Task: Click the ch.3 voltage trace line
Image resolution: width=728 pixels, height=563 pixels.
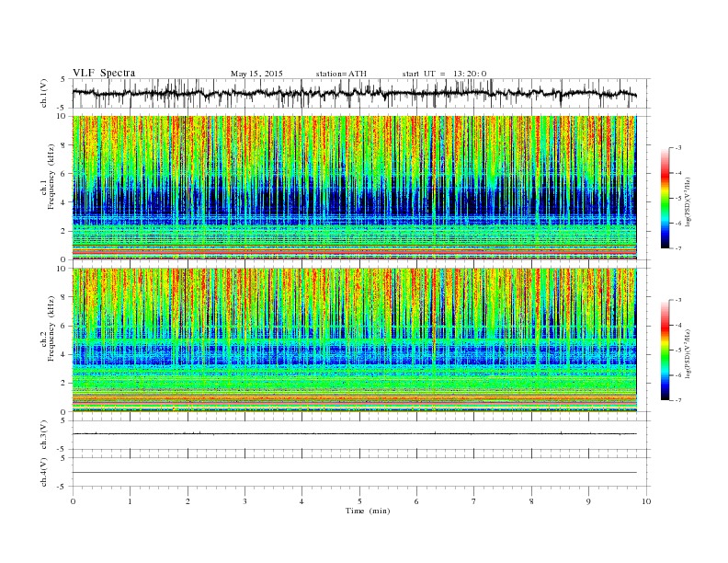Action: (x=354, y=434)
